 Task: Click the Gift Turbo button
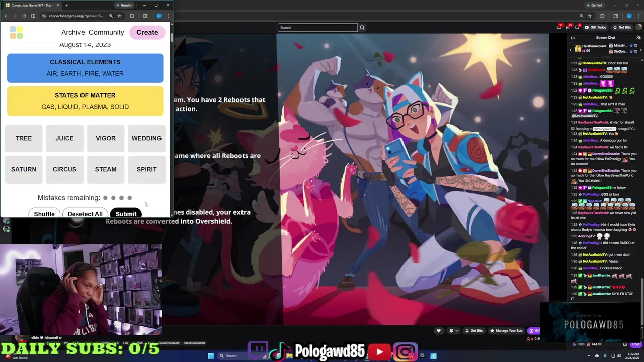pyautogui.click(x=595, y=27)
